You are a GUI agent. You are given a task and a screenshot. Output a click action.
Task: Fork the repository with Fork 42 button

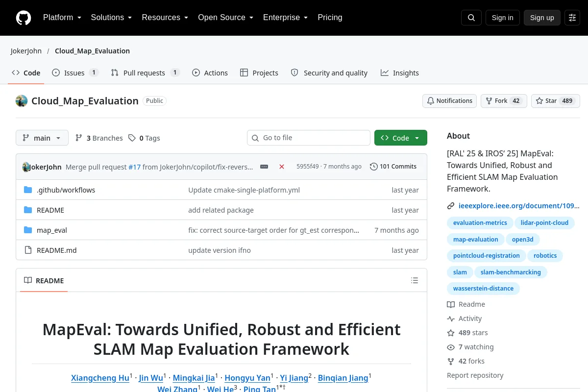click(504, 101)
